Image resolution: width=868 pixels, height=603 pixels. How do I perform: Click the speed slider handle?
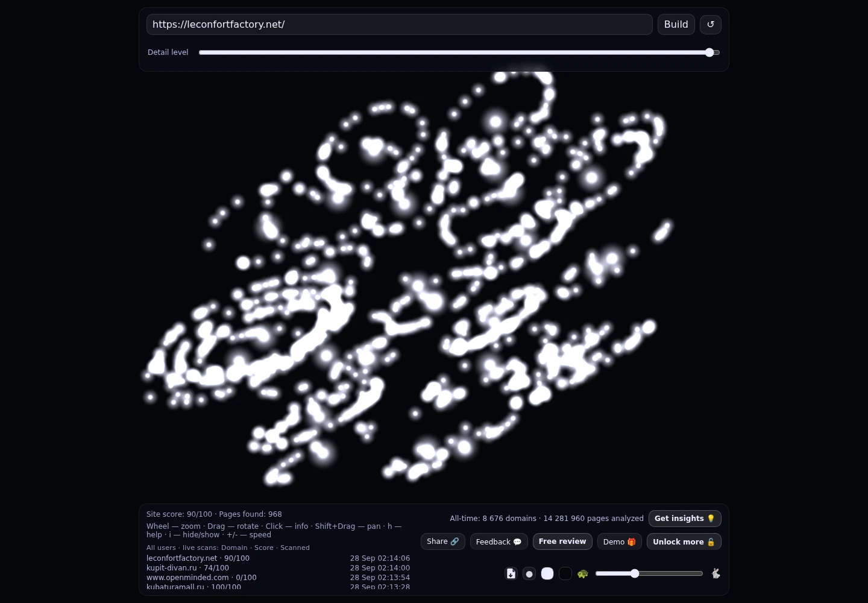635,573
